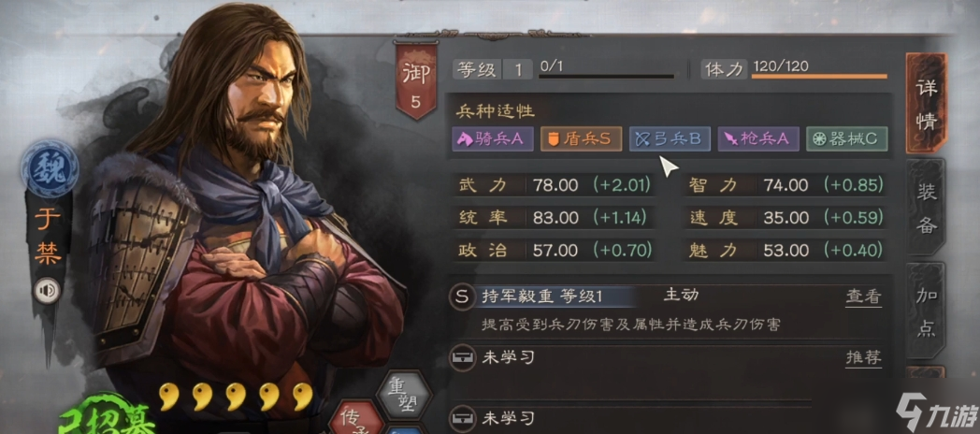Click 推荐 link beside first 未学习 slot
The image size is (980, 434).
[863, 357]
